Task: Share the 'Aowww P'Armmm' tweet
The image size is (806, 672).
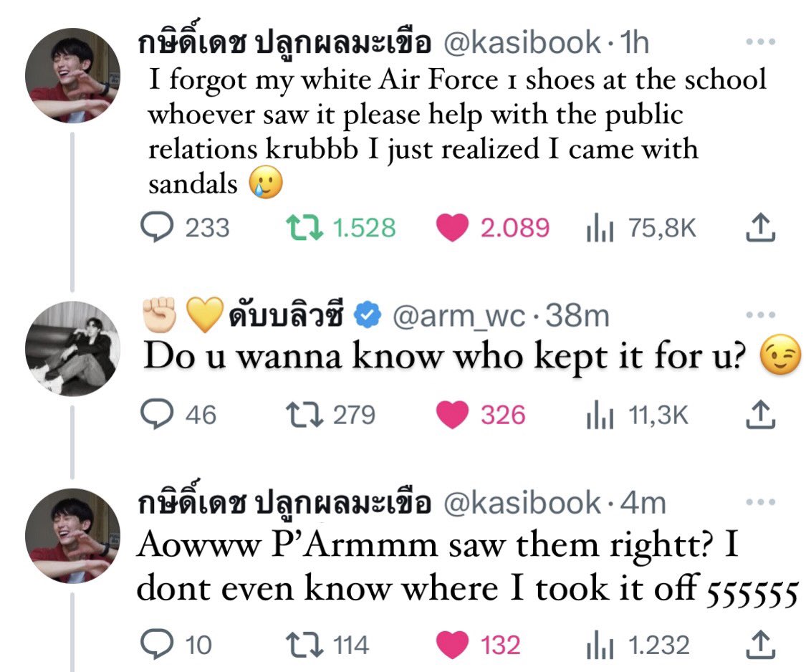Action: [760, 644]
